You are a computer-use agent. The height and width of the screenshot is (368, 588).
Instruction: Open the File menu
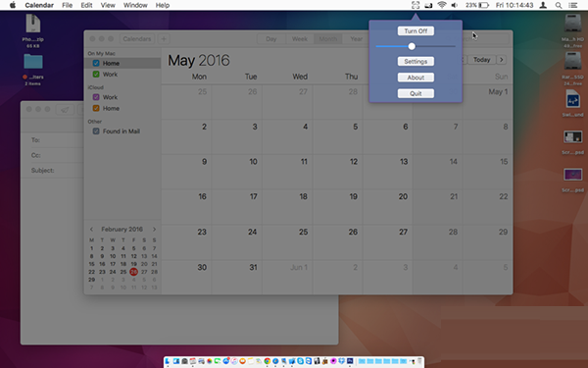67,5
